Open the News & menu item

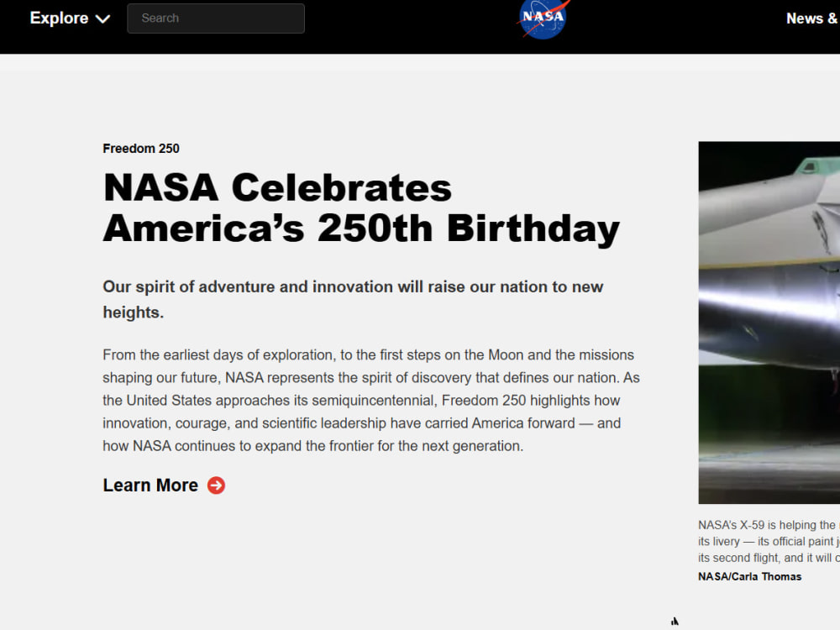(x=812, y=18)
